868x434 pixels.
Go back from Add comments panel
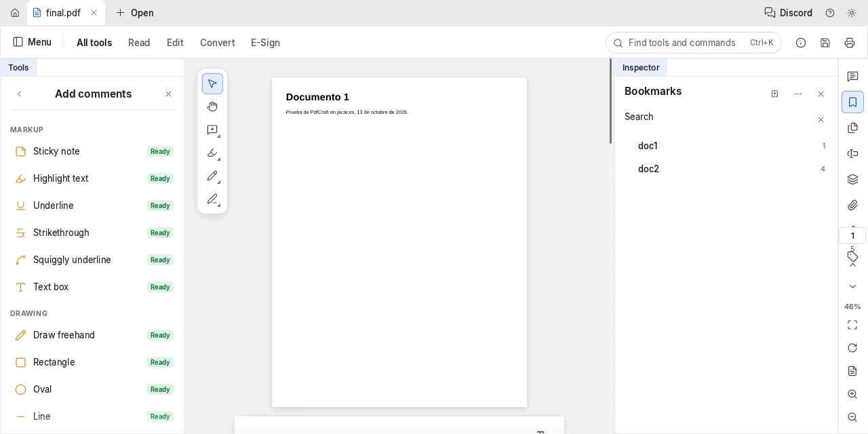(20, 94)
